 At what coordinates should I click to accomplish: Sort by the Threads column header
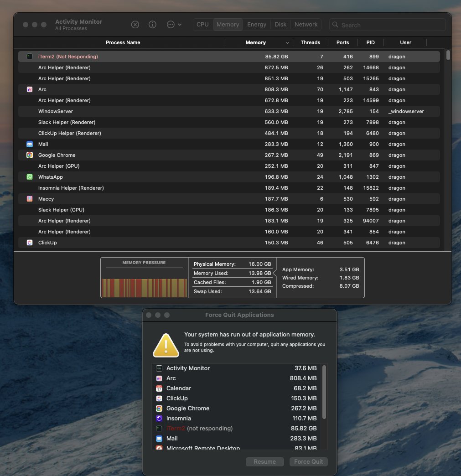(311, 42)
